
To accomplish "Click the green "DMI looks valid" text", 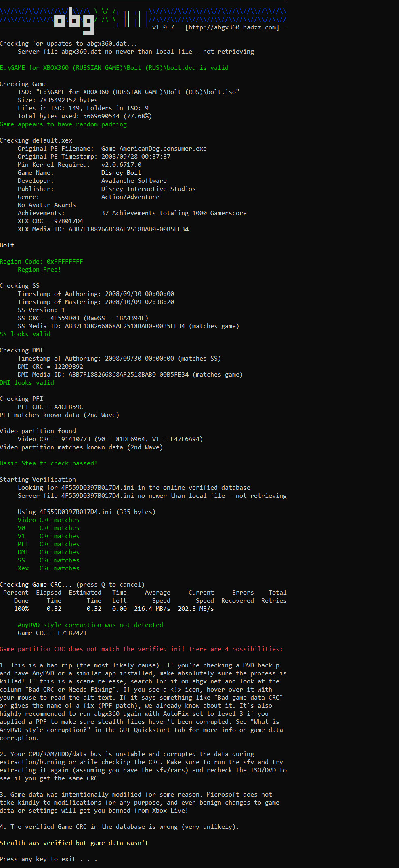I will 27,383.
